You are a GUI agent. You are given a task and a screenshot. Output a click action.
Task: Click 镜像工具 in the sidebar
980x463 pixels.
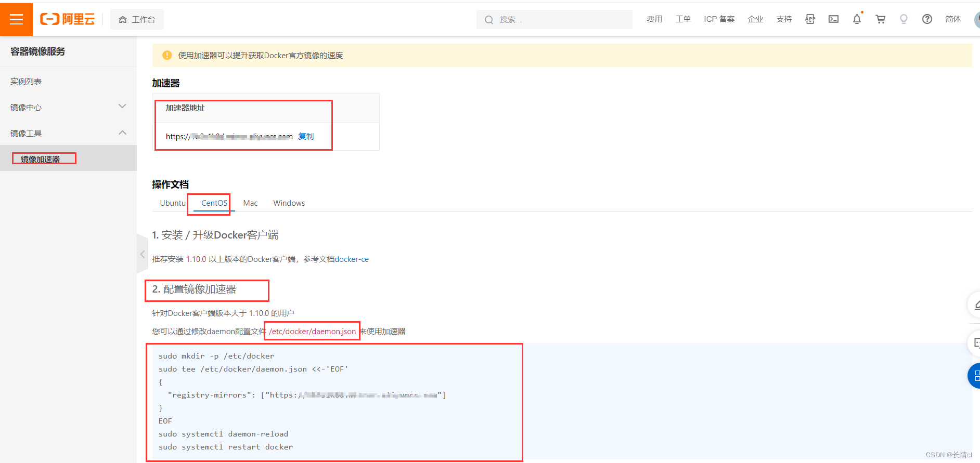(26, 134)
